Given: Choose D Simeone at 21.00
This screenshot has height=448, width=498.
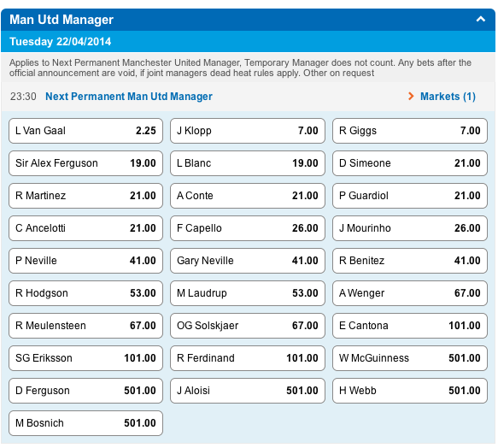Looking at the screenshot, I should pyautogui.click(x=410, y=163).
